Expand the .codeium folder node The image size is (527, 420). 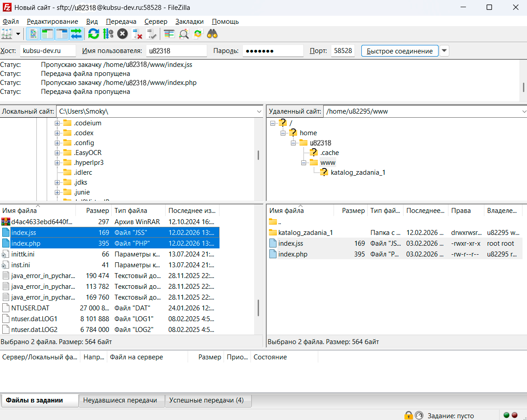coord(57,124)
